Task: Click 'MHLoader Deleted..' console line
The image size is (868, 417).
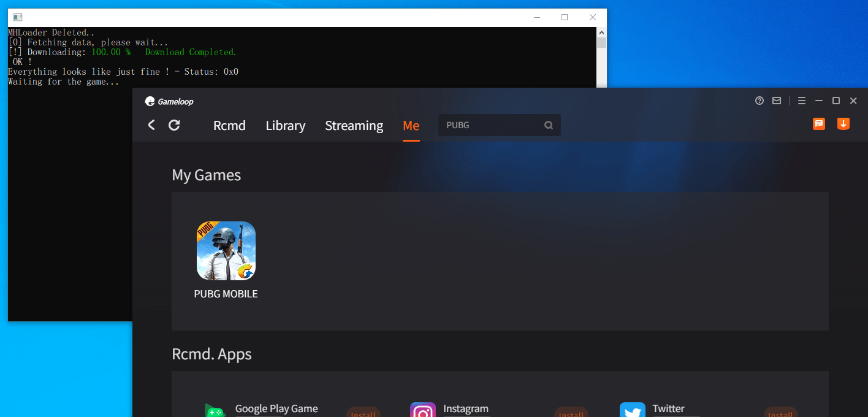Action: pos(52,33)
